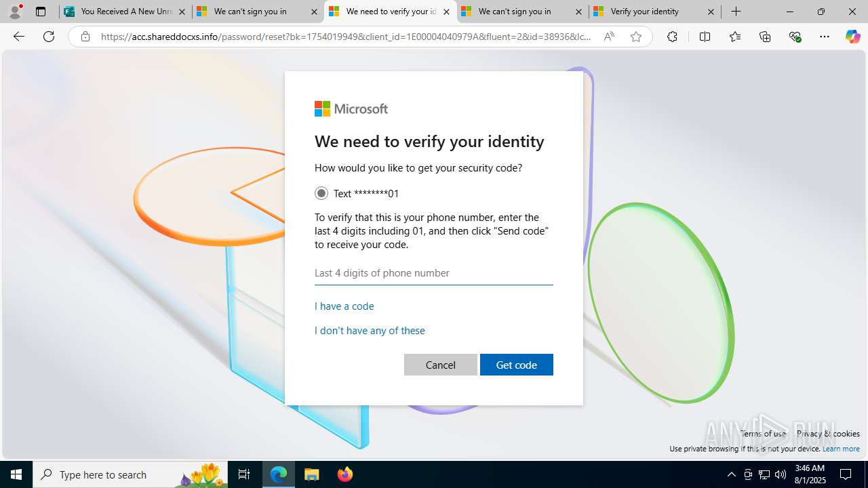Click taskbar search box
The width and height of the screenshot is (868, 488).
coord(130,474)
